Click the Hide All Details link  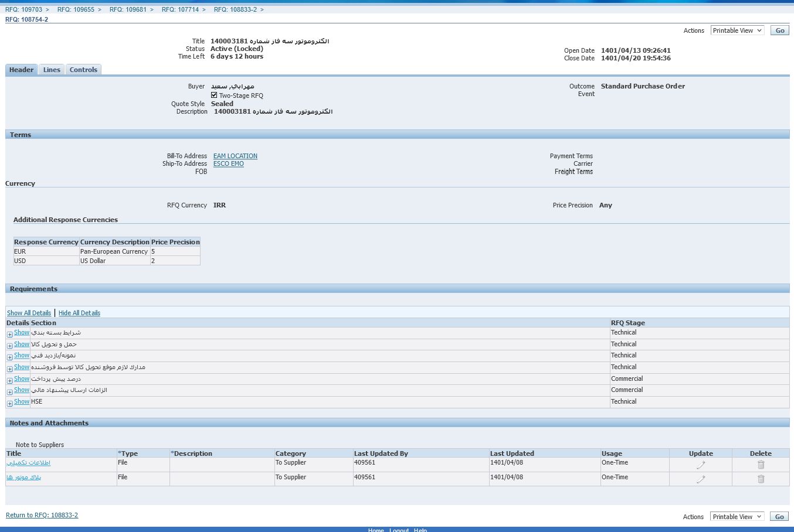point(79,313)
